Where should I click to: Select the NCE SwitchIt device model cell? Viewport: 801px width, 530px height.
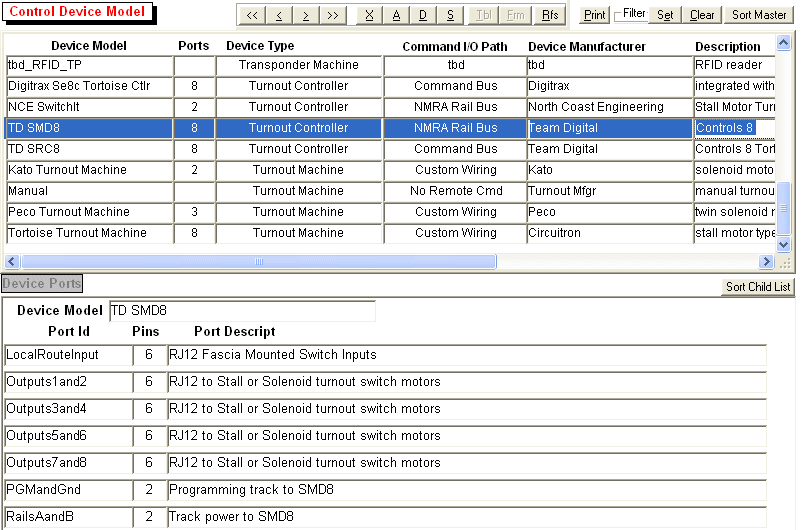point(89,107)
